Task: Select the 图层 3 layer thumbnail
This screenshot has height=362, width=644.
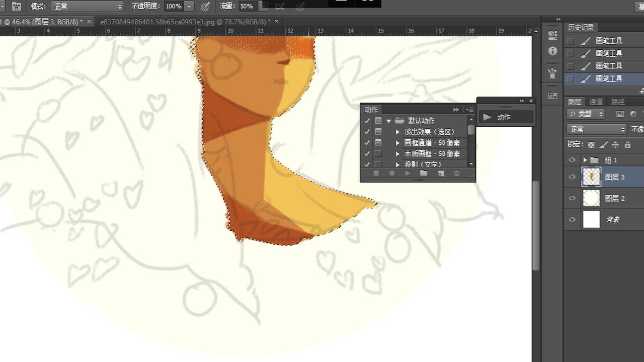Action: 592,177
